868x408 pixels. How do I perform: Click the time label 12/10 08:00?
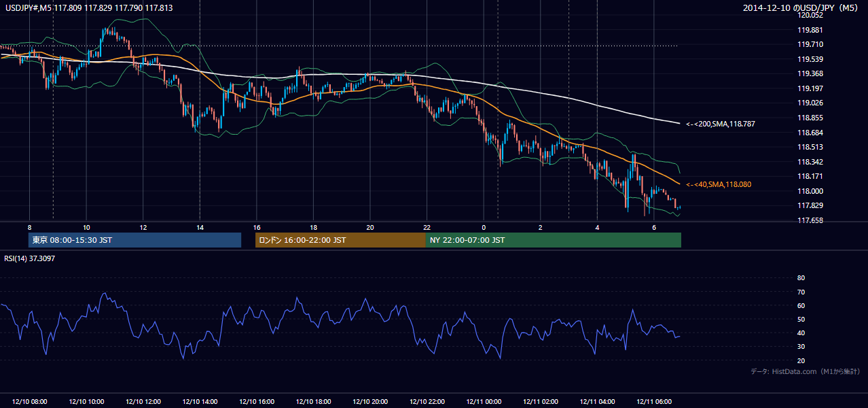coord(30,402)
